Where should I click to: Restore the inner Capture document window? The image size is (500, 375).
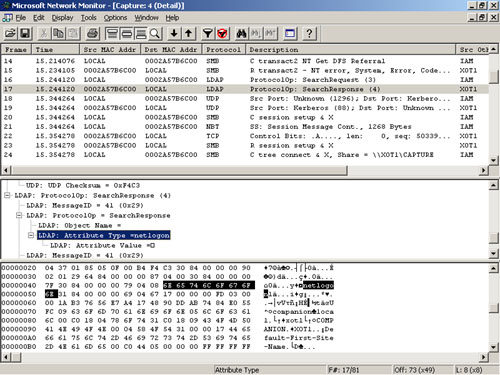482,18
